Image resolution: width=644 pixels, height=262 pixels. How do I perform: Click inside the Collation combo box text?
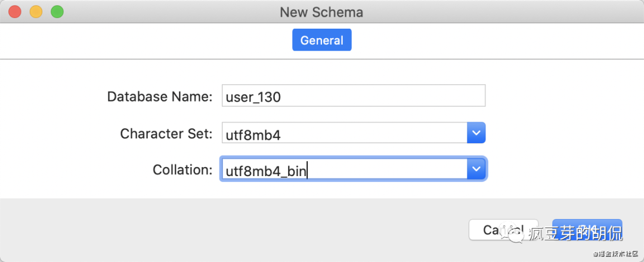click(x=343, y=170)
